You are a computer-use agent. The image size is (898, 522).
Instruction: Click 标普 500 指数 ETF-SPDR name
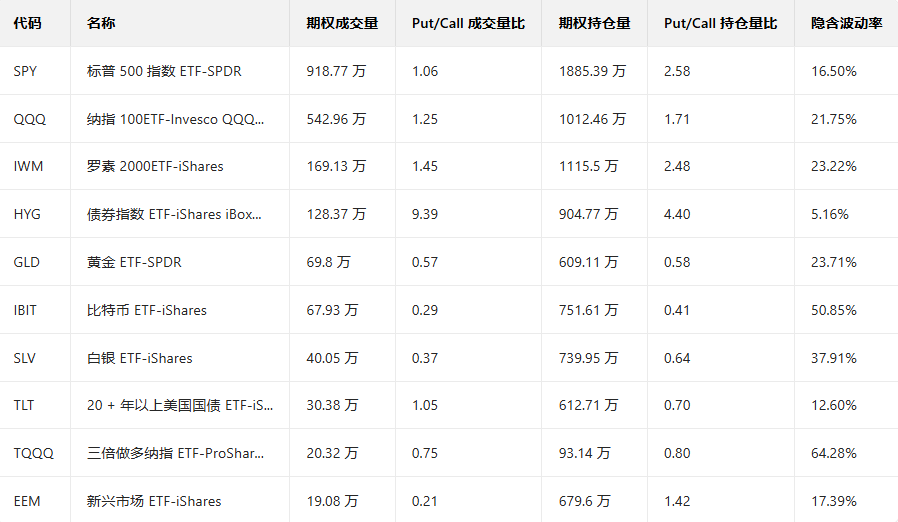click(x=164, y=71)
